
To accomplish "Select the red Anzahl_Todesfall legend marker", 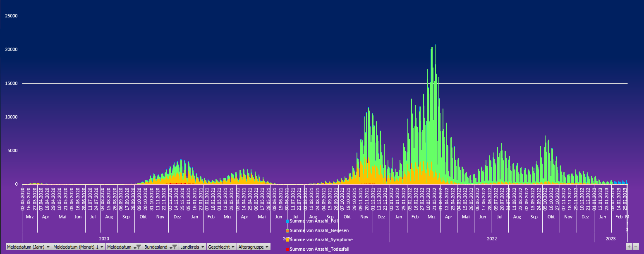I will pyautogui.click(x=287, y=249).
